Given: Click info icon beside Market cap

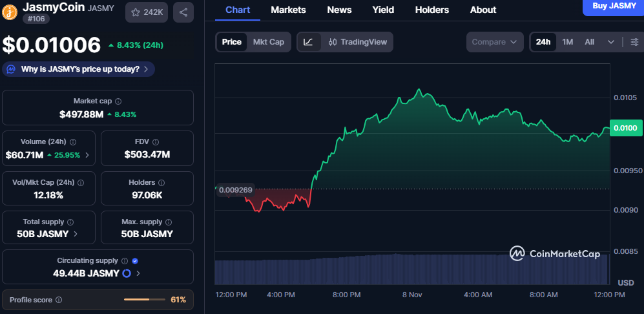Looking at the screenshot, I should [118, 101].
